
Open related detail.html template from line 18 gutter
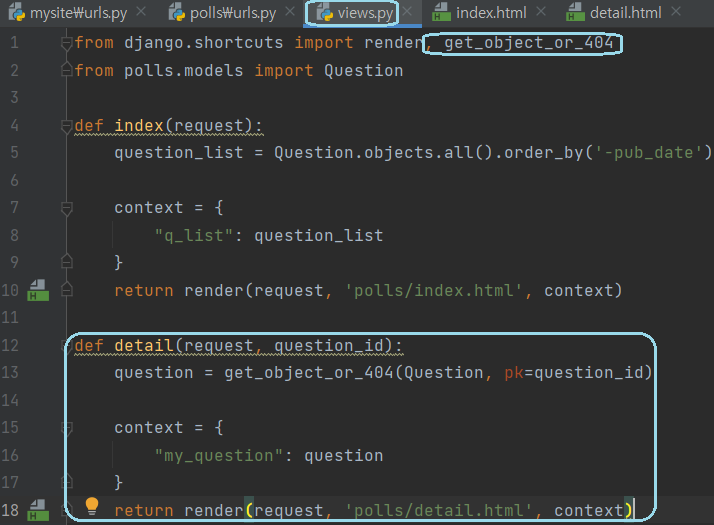[x=38, y=510]
